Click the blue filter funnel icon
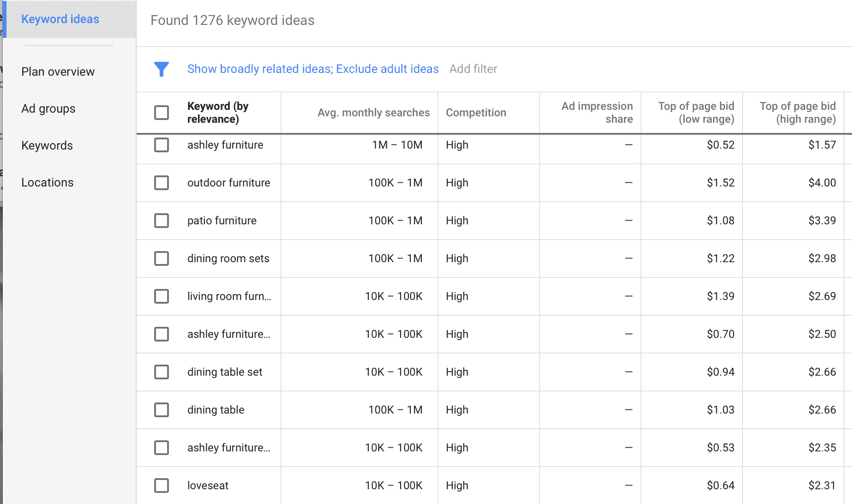The image size is (852, 504). tap(161, 69)
